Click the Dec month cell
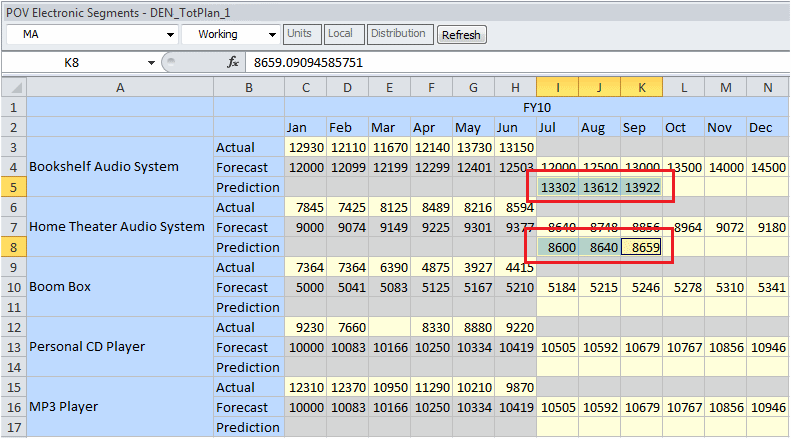The image size is (791, 439). (x=767, y=127)
